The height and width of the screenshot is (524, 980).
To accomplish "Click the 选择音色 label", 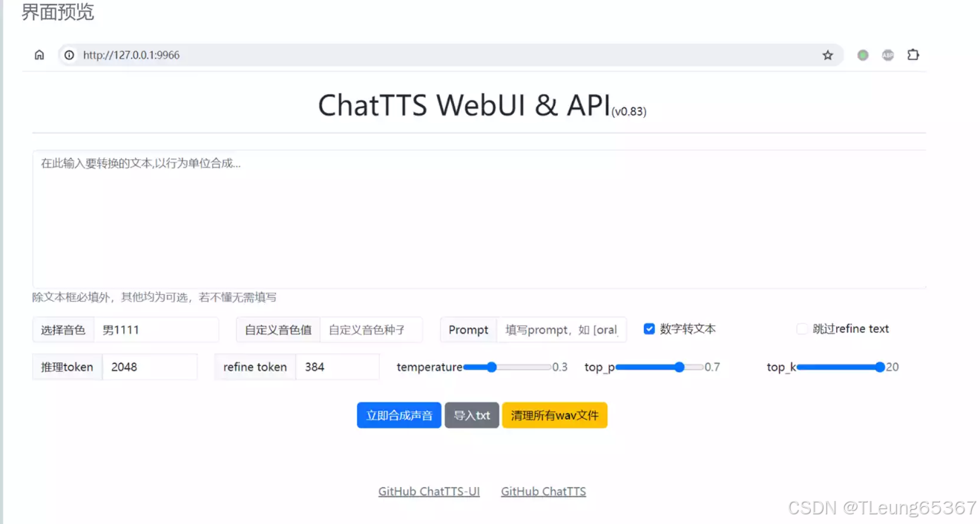I will pos(63,330).
